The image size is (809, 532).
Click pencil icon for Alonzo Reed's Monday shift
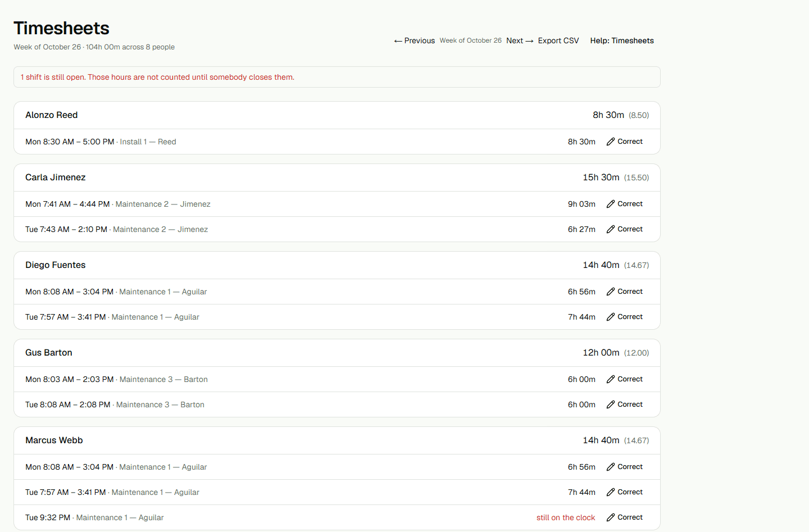(611, 142)
